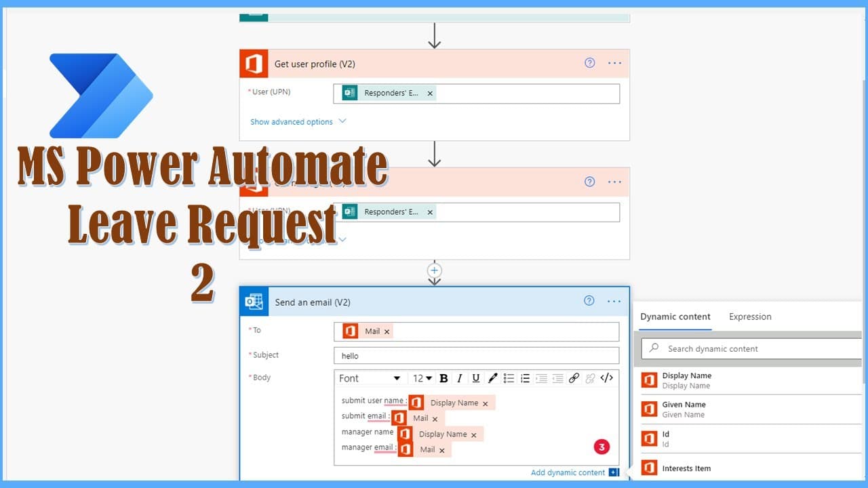Select the User (UPN) field in Get user profile
This screenshot has height=488, width=868.
(x=476, y=94)
